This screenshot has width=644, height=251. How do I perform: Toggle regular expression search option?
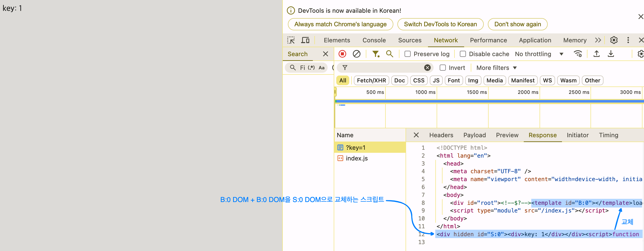(311, 68)
